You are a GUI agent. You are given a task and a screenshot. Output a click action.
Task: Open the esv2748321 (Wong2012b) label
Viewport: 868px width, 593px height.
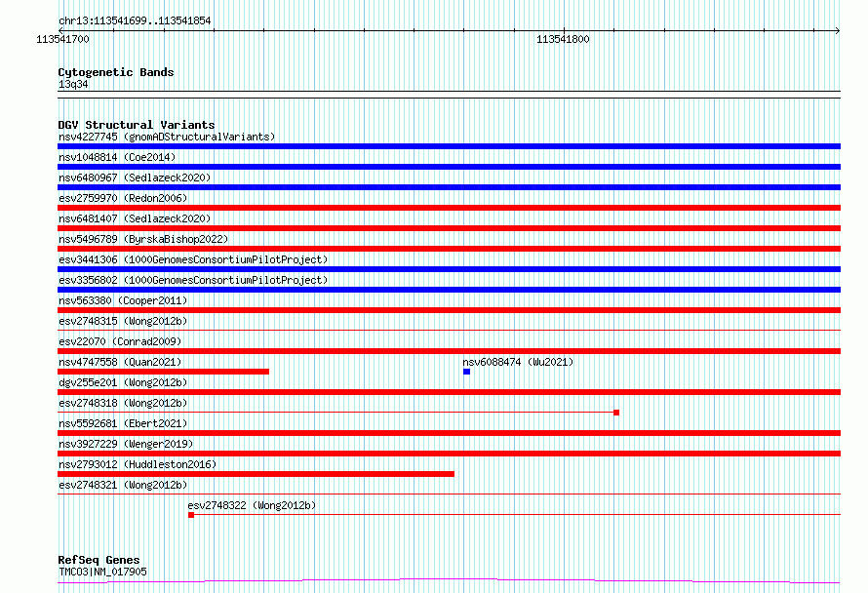tap(123, 485)
